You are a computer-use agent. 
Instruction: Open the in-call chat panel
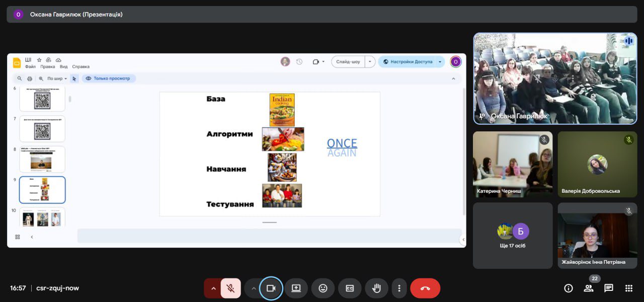pyautogui.click(x=609, y=288)
